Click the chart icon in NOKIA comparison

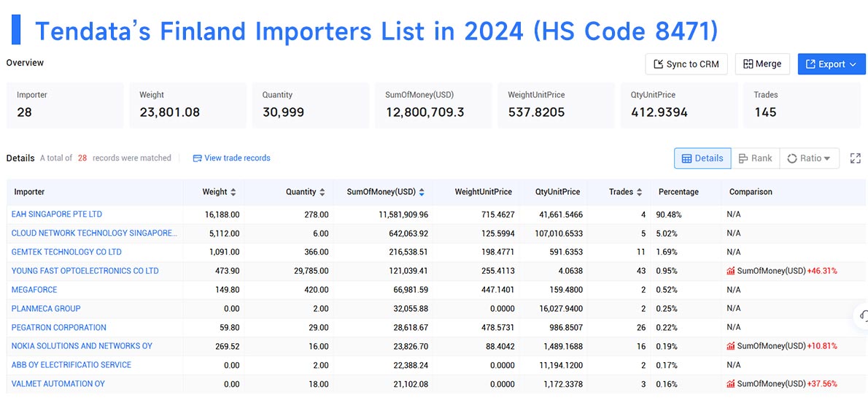pos(732,346)
